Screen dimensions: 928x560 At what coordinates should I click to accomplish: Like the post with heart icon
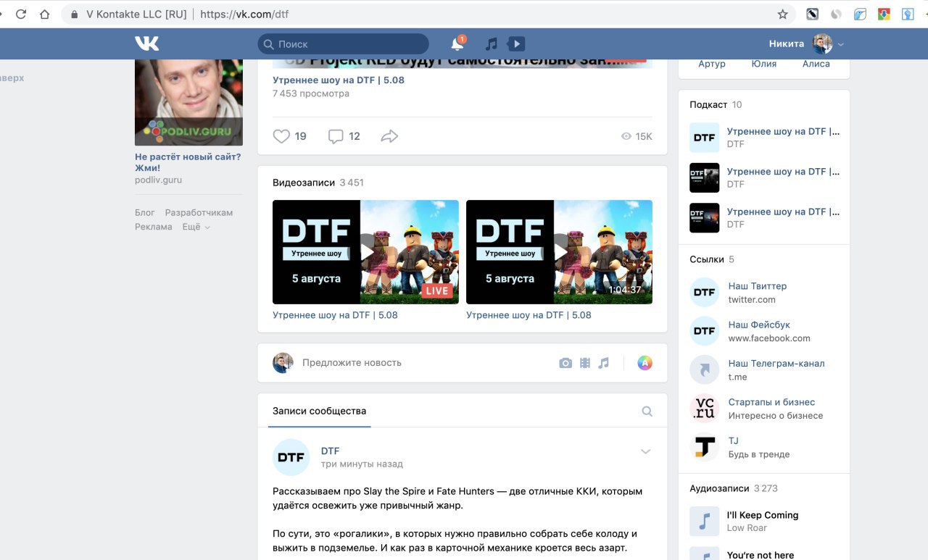281,136
